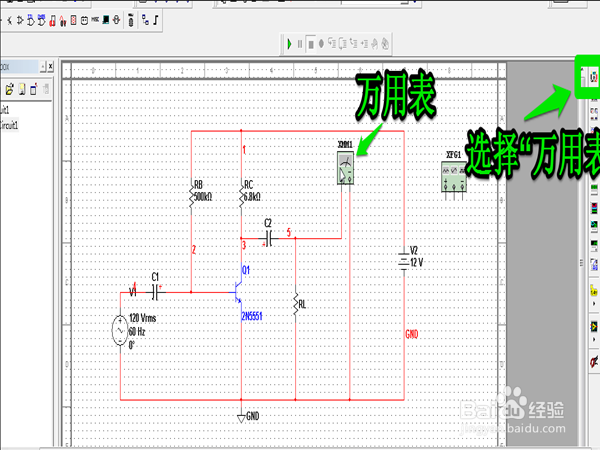Close the Design Toolbox panel
The width and height of the screenshot is (600, 450).
tap(51, 66)
